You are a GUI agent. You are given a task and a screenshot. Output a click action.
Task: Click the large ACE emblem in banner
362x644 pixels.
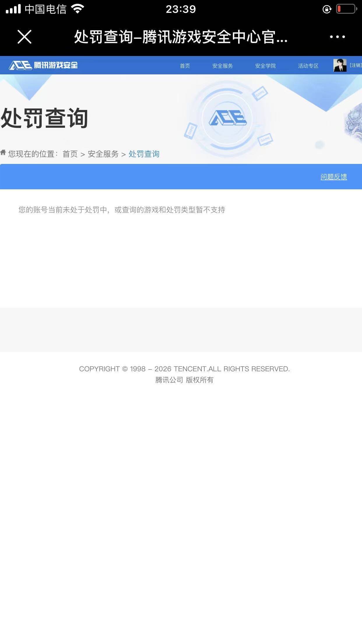(x=228, y=118)
